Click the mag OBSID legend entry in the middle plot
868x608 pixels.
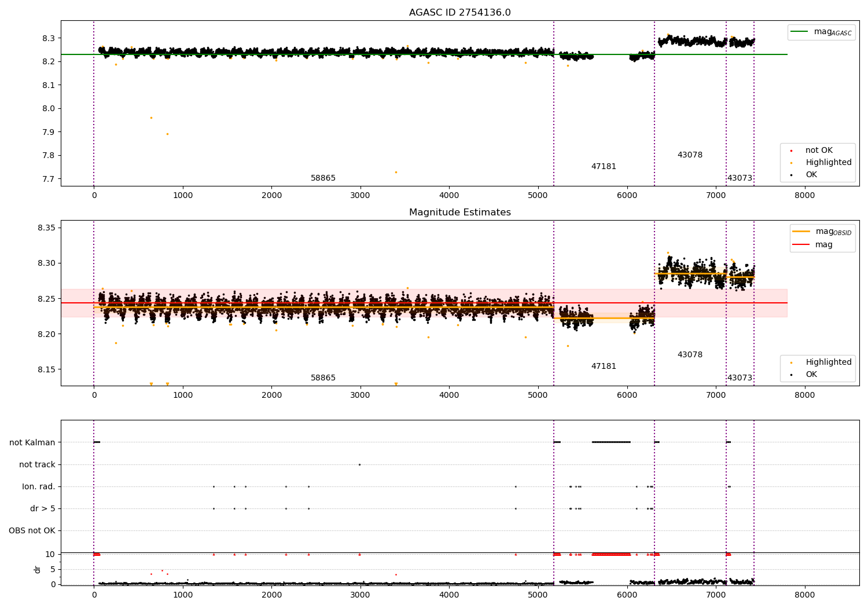(822, 232)
